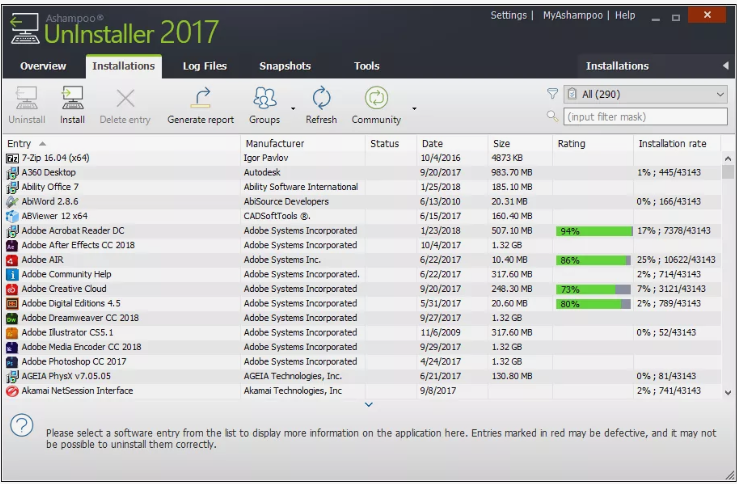
Task: Expand the Community dropdown arrow
Action: point(414,109)
